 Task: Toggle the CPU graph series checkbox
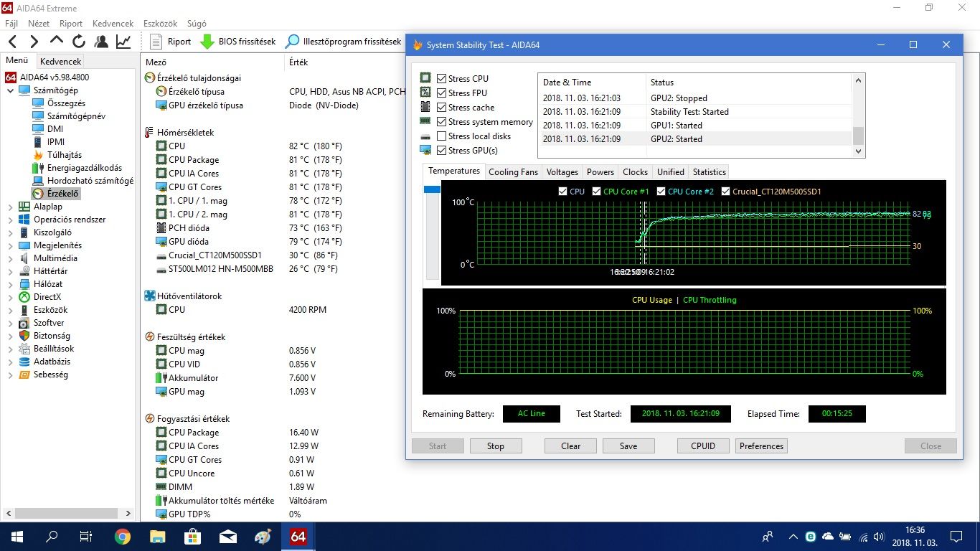[562, 192]
